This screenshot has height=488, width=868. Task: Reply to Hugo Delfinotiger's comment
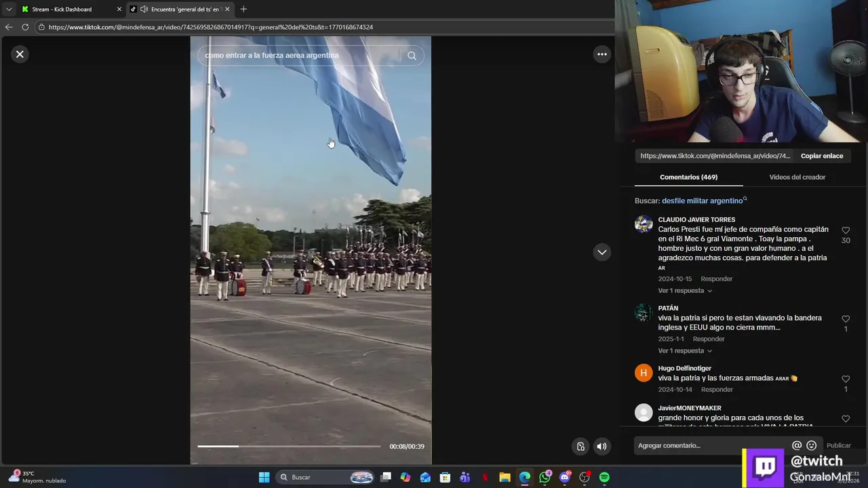pos(717,390)
